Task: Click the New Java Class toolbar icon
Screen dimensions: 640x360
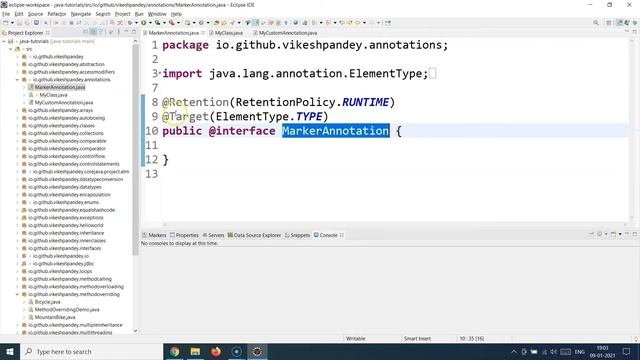Action: tap(201, 23)
